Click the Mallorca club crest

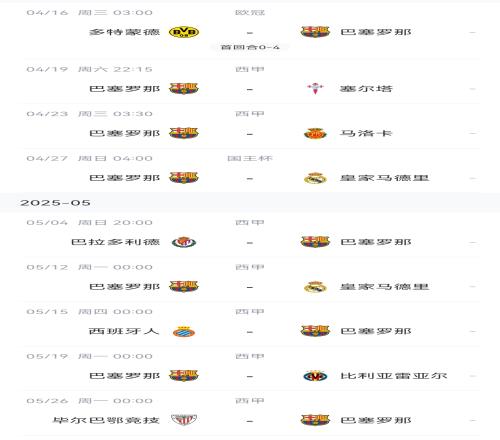point(315,133)
